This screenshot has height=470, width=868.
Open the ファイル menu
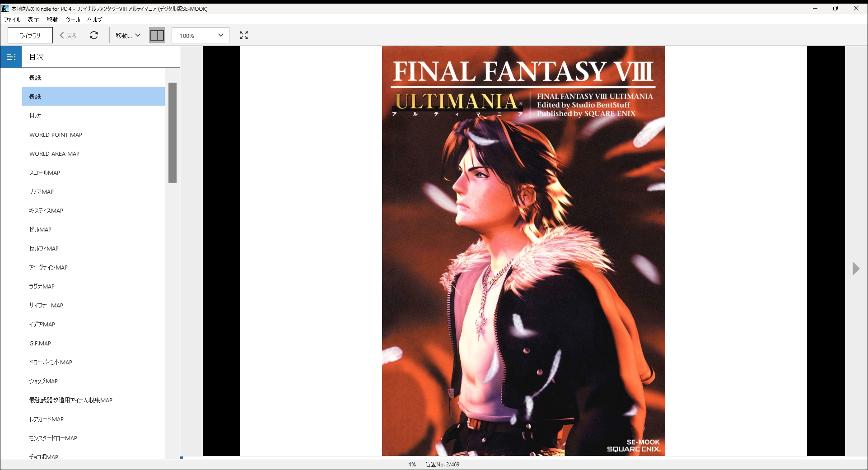point(12,19)
